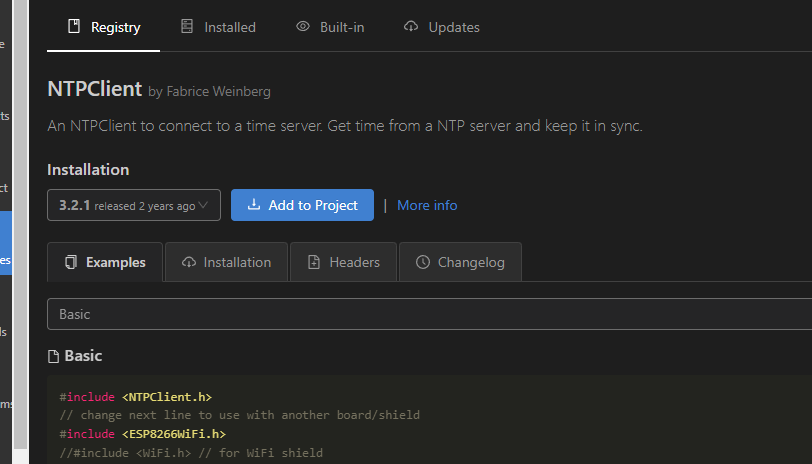Click the left vertical scrollbar
The width and height of the screenshot is (812, 464).
pyautogui.click(x=21, y=225)
